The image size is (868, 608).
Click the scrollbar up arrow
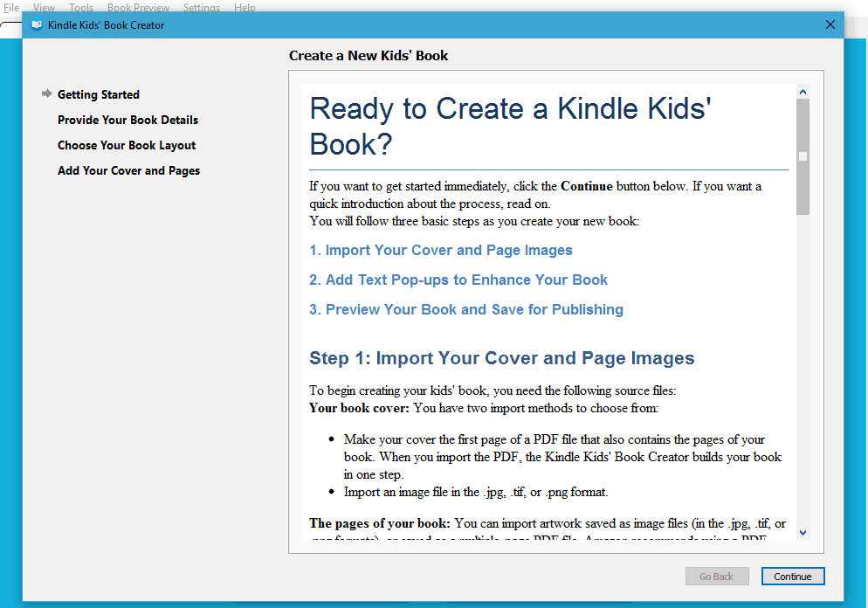(x=803, y=92)
